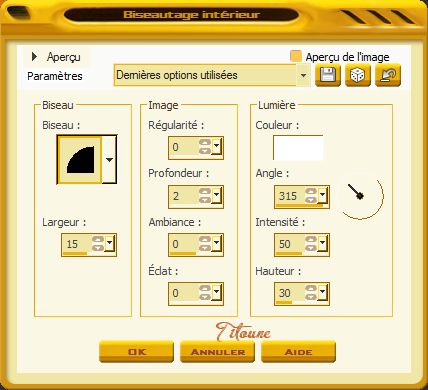Decrease Angle with the down spinner
Viewport: 428px width, 390px height.
[311, 200]
